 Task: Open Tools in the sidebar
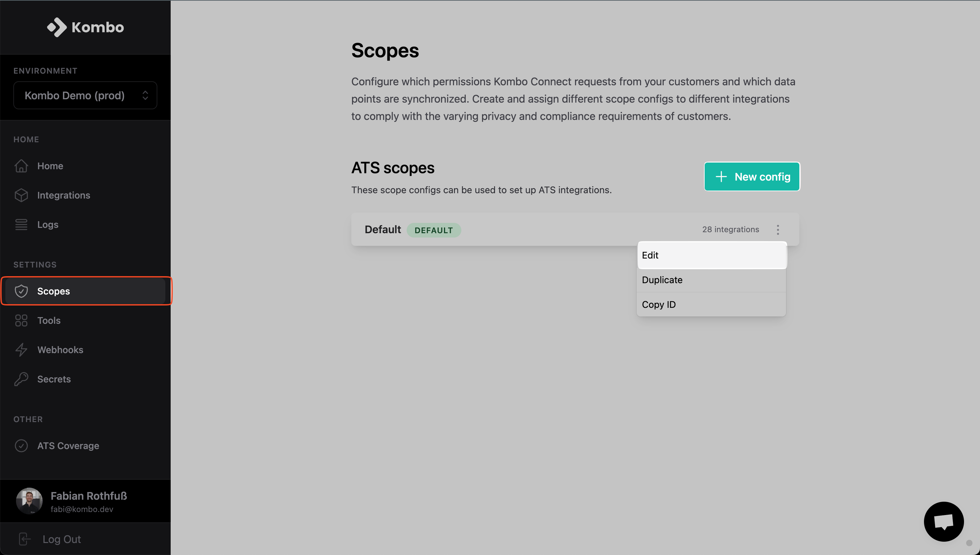point(85,320)
